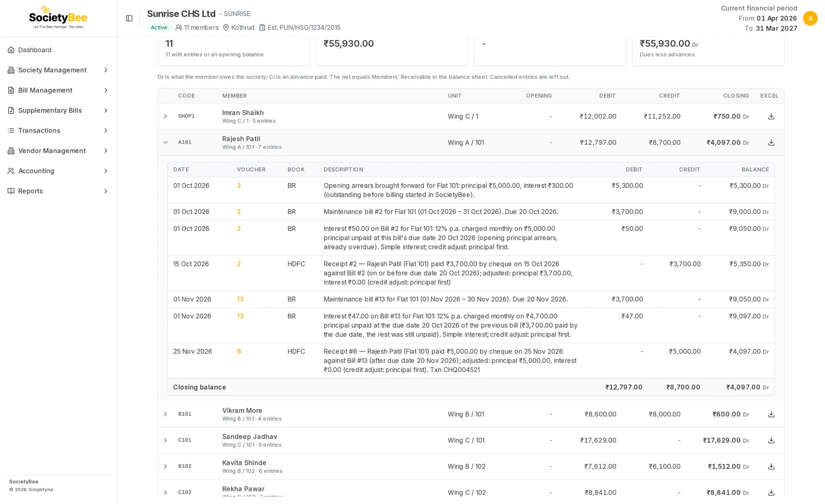Image resolution: width=825 pixels, height=504 pixels.
Task: Click the Reports book icon
Action: click(11, 191)
